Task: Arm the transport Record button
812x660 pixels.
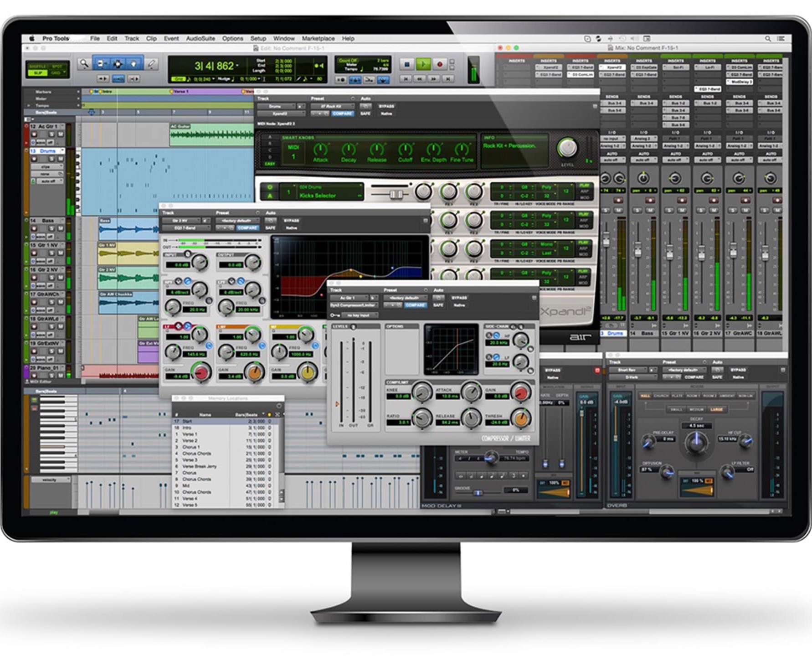Action: [x=440, y=65]
